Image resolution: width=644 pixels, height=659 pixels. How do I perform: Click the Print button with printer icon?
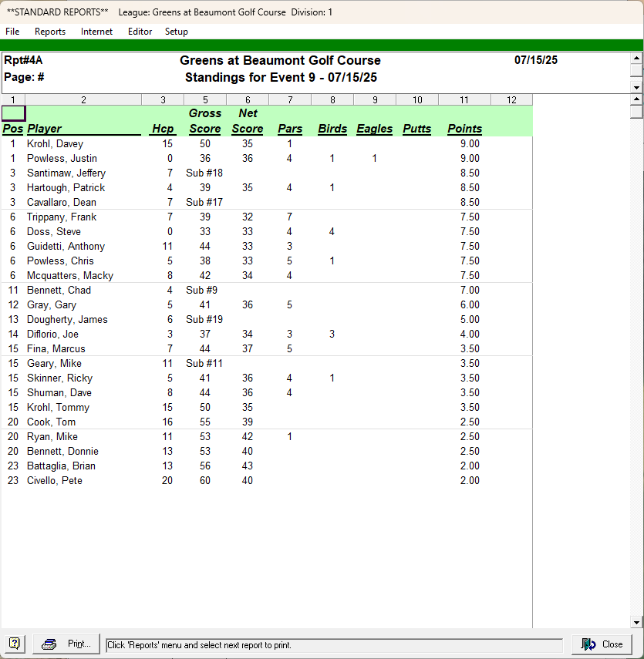[67, 644]
